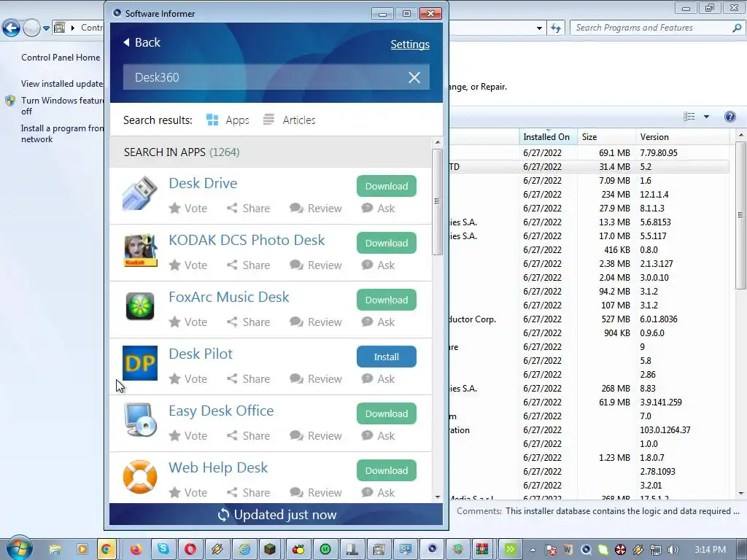Download KODAK DCS Photo Desk
This screenshot has height=560, width=747.
click(387, 243)
